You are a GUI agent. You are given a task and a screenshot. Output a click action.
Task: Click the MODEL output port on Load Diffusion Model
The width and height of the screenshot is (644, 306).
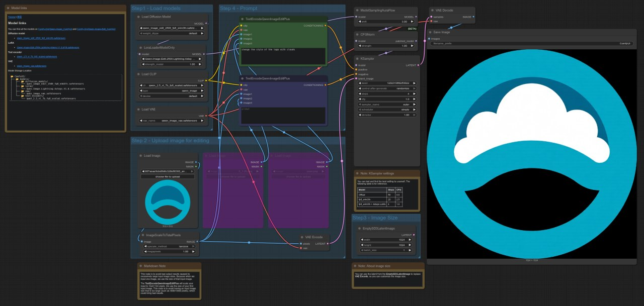point(206,23)
